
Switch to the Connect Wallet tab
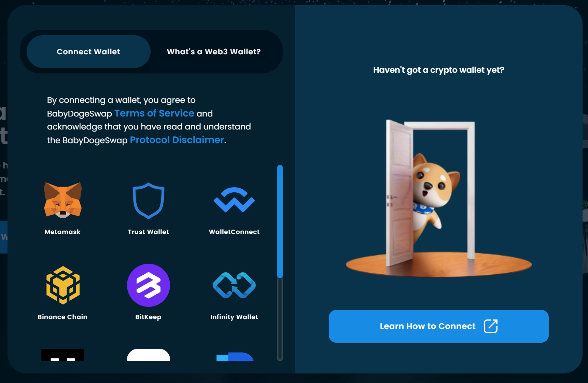88,52
